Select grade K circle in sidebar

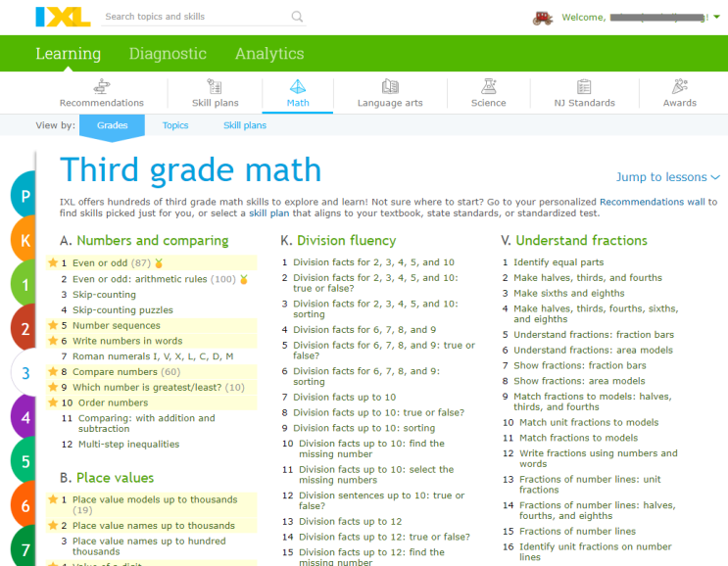click(x=24, y=240)
